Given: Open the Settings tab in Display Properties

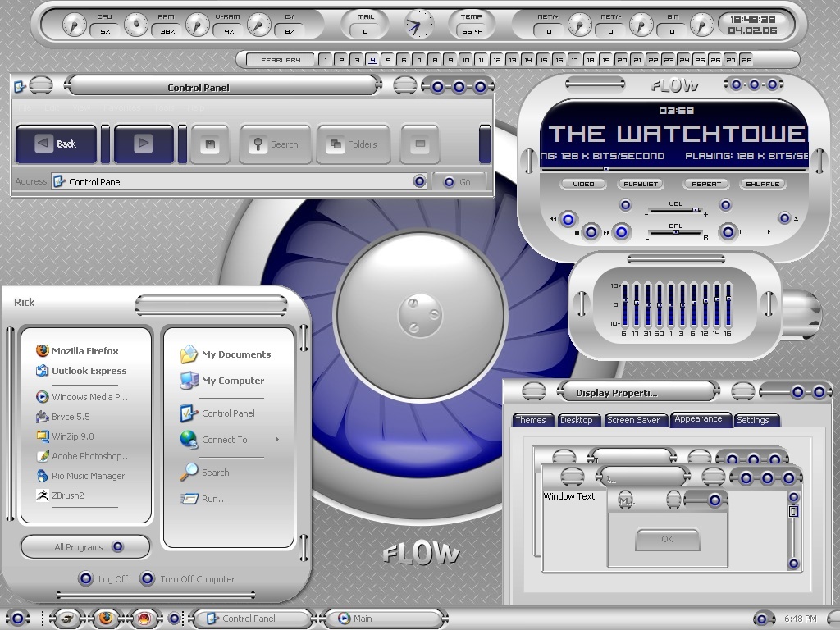Looking at the screenshot, I should coord(752,420).
